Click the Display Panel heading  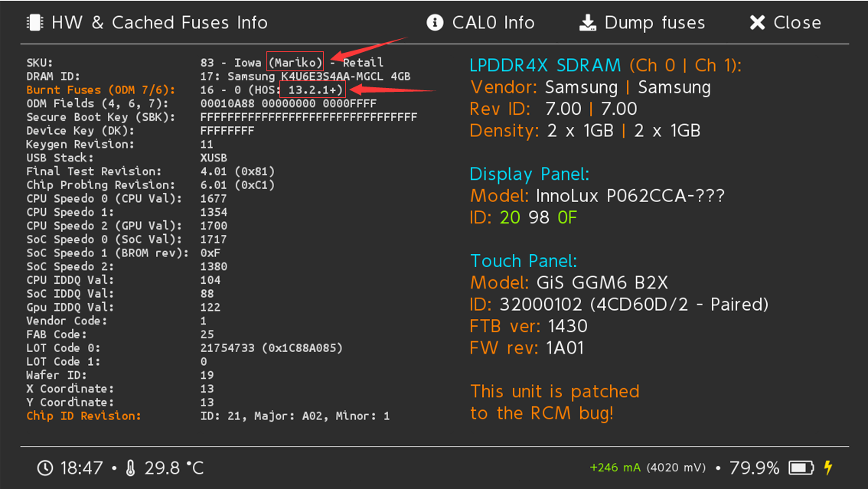point(530,174)
